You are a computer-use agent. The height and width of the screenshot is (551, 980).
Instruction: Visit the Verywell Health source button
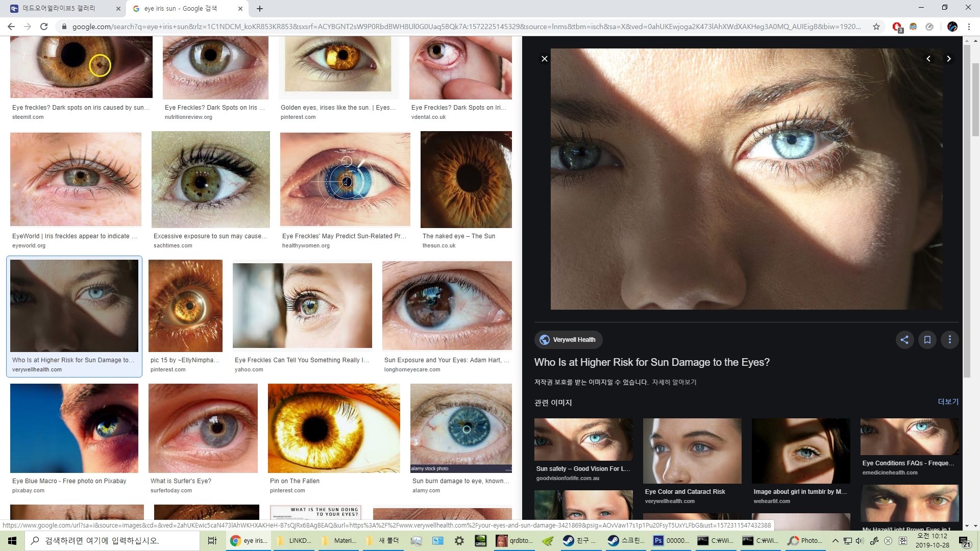coord(568,340)
